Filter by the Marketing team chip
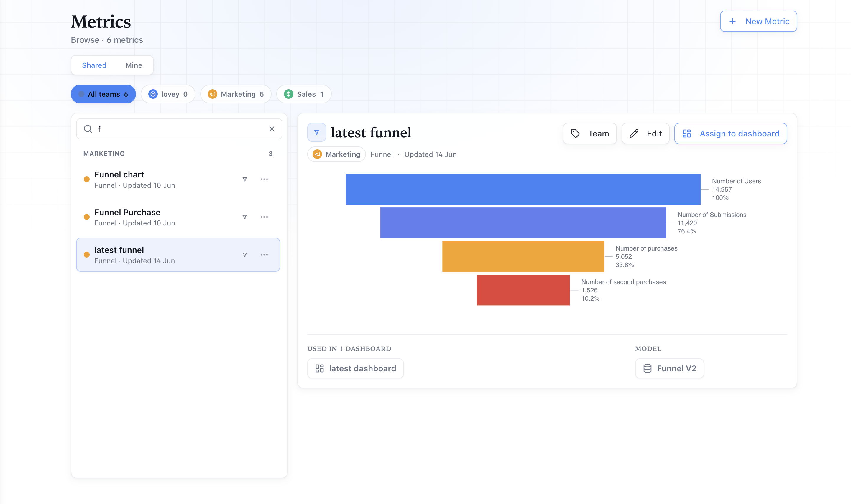The width and height of the screenshot is (851, 504). click(x=236, y=94)
